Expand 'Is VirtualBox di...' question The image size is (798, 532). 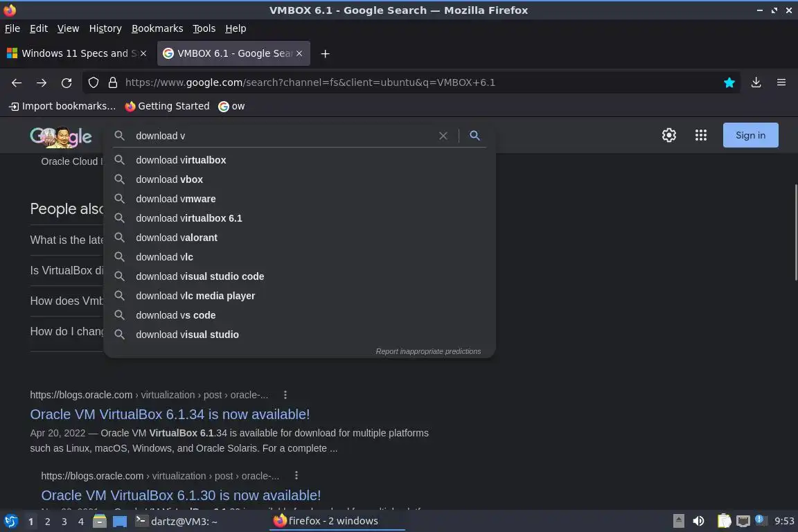66,270
